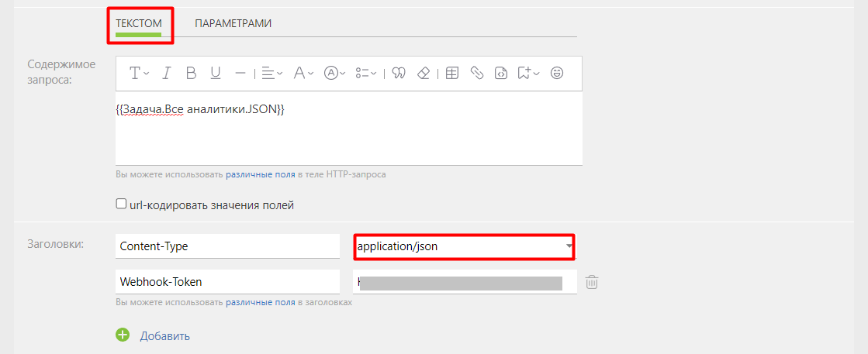
Task: Insert a code block
Action: pyautogui.click(x=501, y=73)
